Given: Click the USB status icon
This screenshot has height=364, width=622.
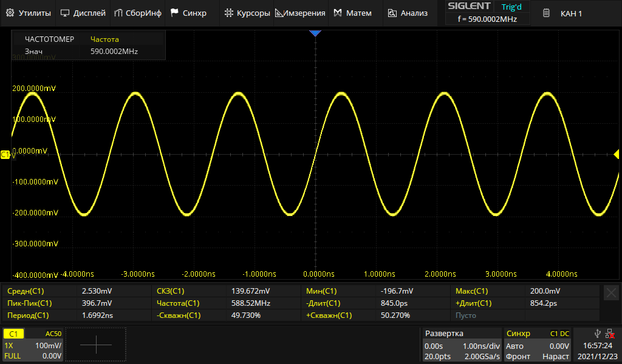Looking at the screenshot, I should [x=597, y=333].
